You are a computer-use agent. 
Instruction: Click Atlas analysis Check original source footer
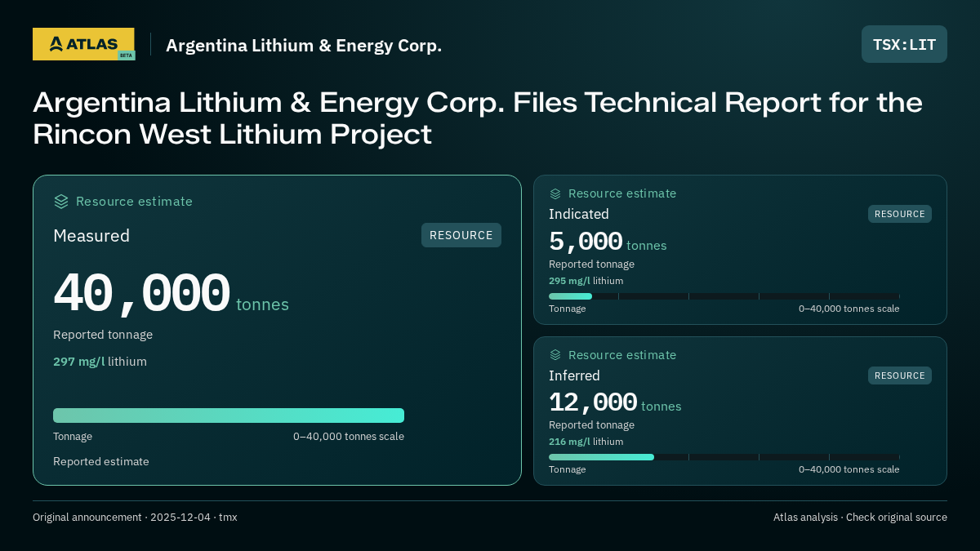tap(860, 518)
